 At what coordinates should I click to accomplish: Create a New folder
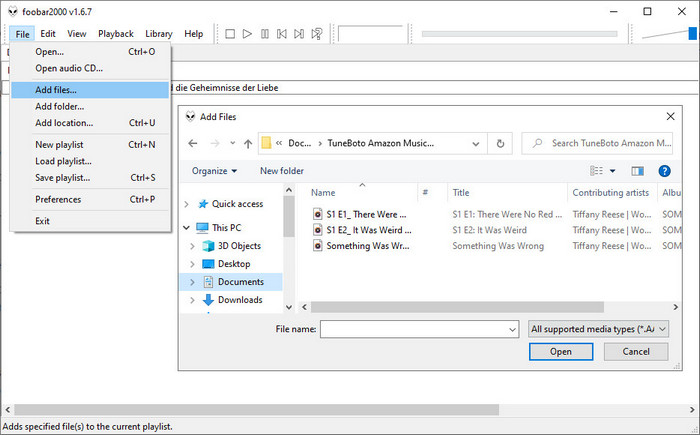pos(282,171)
